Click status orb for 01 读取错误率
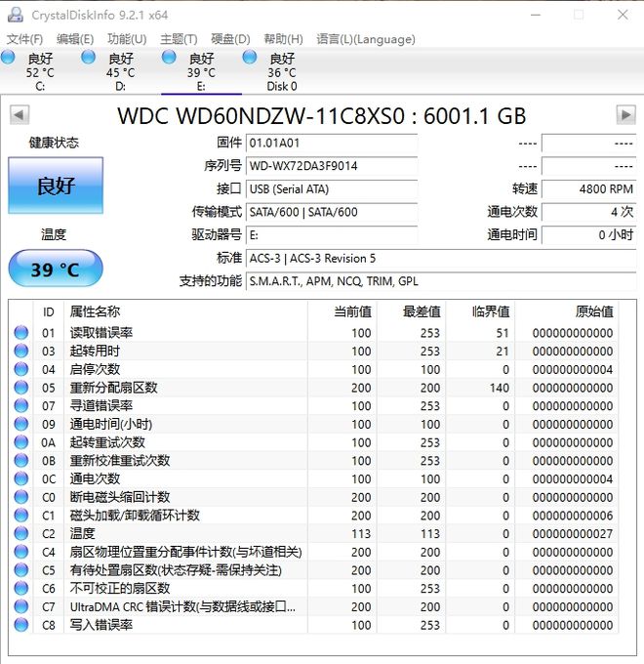This screenshot has height=664, width=644. pyautogui.click(x=21, y=333)
